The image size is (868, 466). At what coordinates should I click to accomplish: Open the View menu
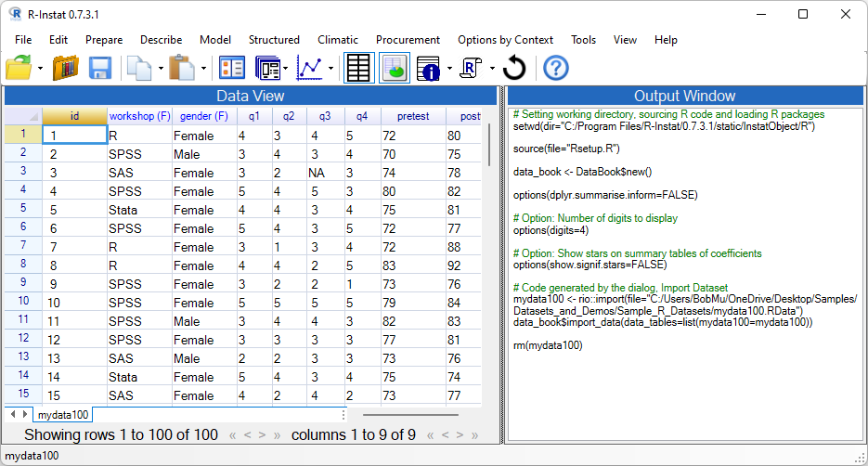[625, 40]
